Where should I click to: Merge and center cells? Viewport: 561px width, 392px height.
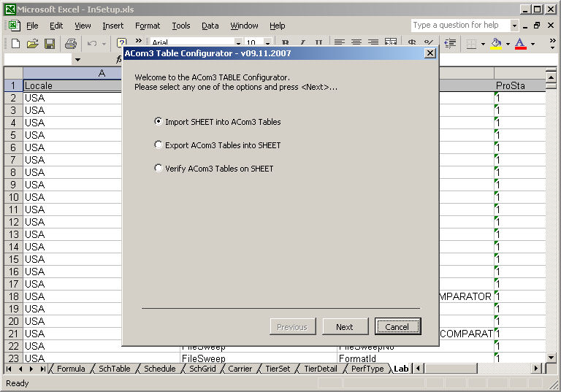390,43
